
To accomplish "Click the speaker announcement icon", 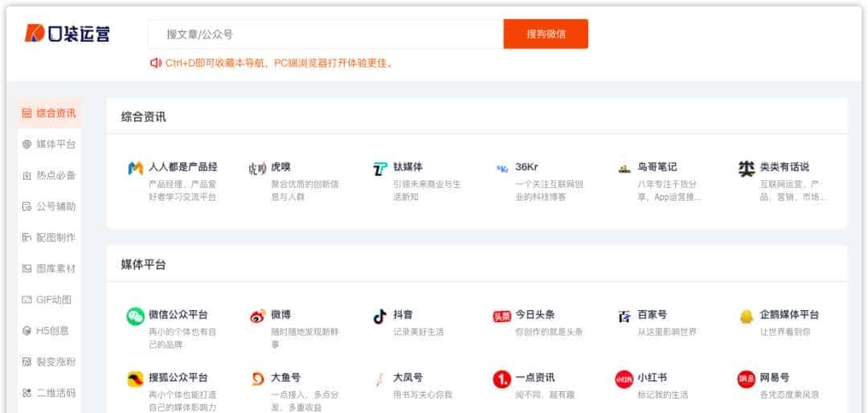I will pyautogui.click(x=156, y=63).
